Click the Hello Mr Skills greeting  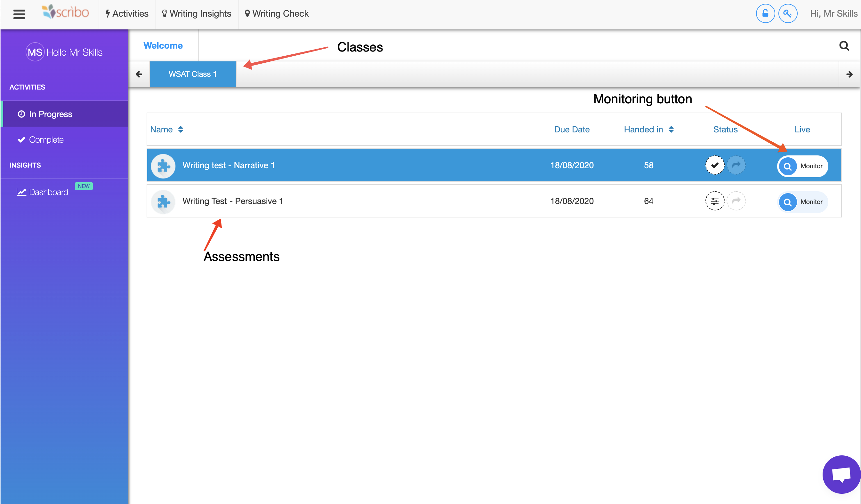(x=75, y=52)
